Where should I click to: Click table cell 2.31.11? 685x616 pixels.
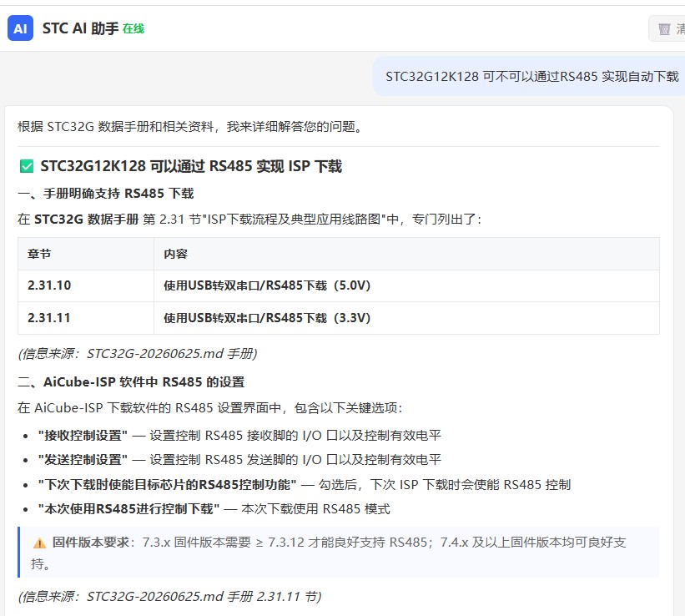tap(86, 318)
